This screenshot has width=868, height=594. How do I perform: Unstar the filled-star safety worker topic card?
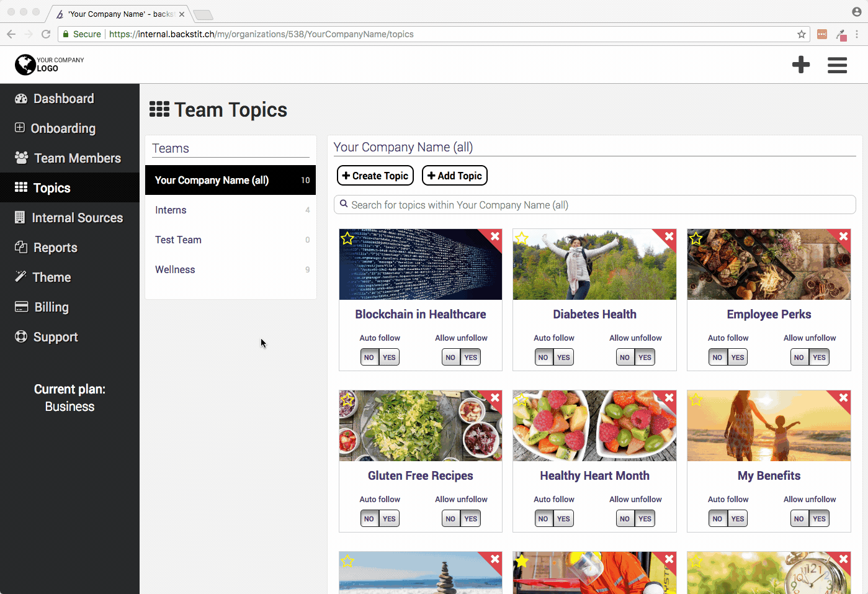(522, 560)
